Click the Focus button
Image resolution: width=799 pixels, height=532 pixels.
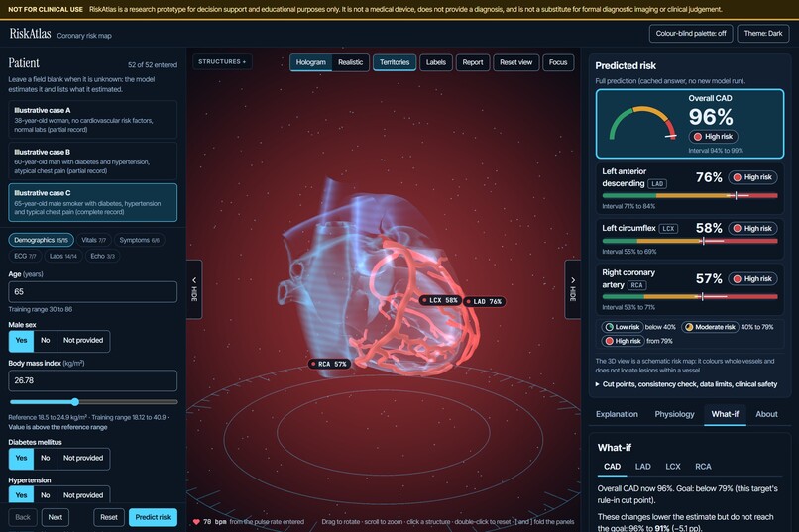pyautogui.click(x=558, y=62)
